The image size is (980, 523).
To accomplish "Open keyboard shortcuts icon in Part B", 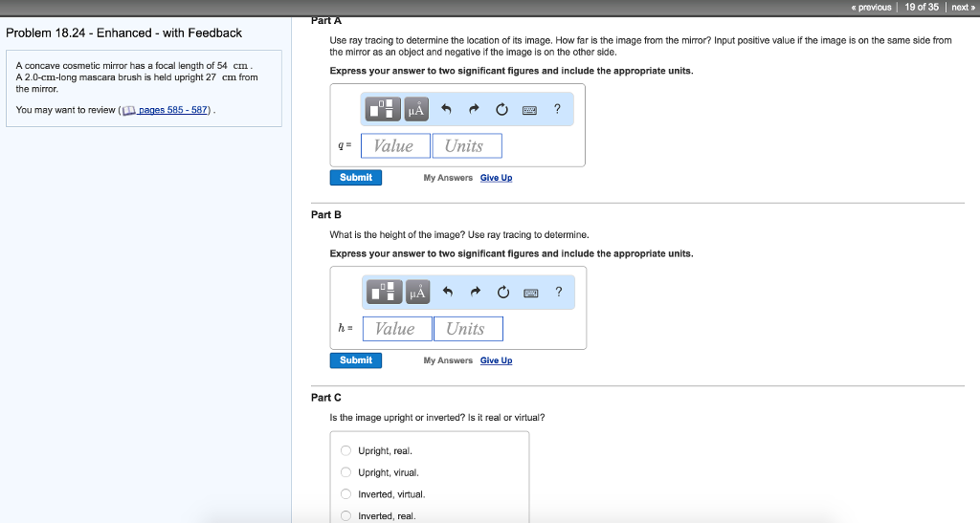I will [x=530, y=294].
